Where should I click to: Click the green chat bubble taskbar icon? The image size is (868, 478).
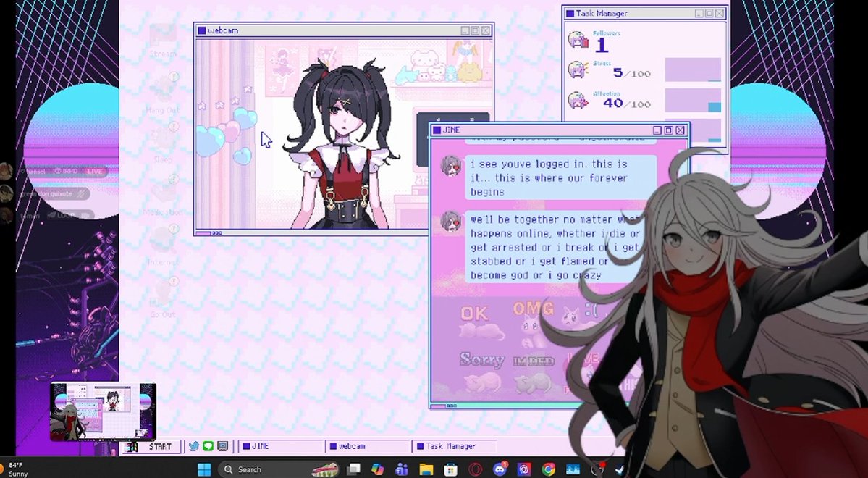(208, 446)
